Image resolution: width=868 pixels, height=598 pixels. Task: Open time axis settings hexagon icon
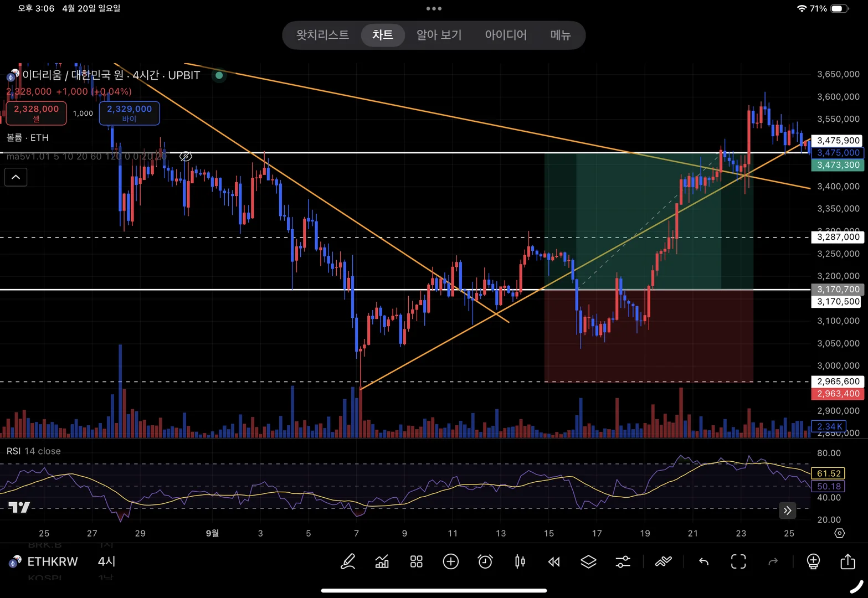pos(840,533)
